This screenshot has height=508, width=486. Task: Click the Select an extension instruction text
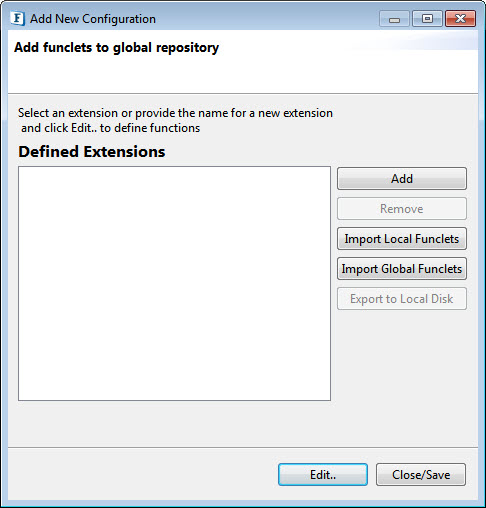point(175,113)
